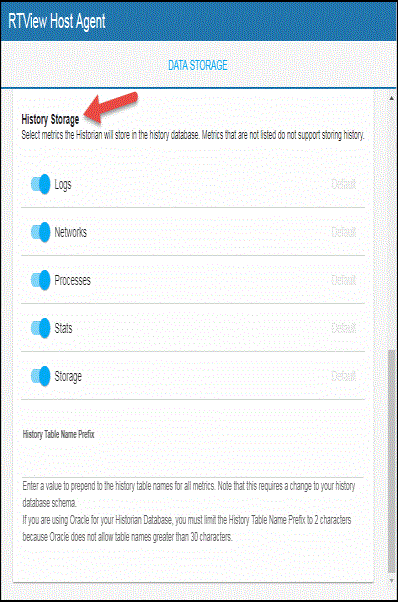398x602 pixels.
Task: Click the Default label for Logs
Action: click(x=344, y=184)
